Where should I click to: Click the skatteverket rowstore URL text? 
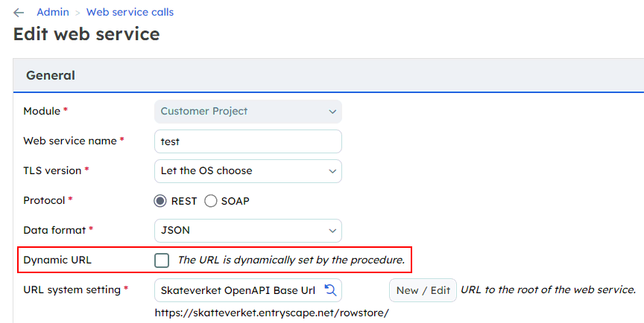271,313
